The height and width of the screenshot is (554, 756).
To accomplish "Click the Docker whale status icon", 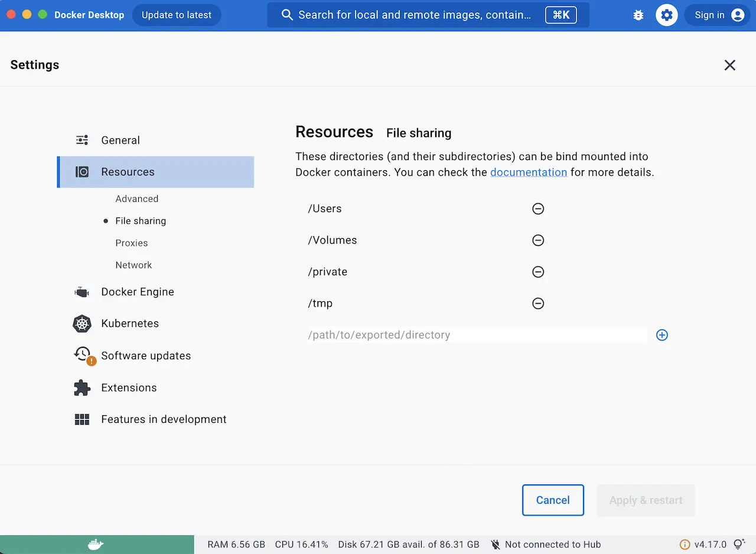I will [x=96, y=545].
